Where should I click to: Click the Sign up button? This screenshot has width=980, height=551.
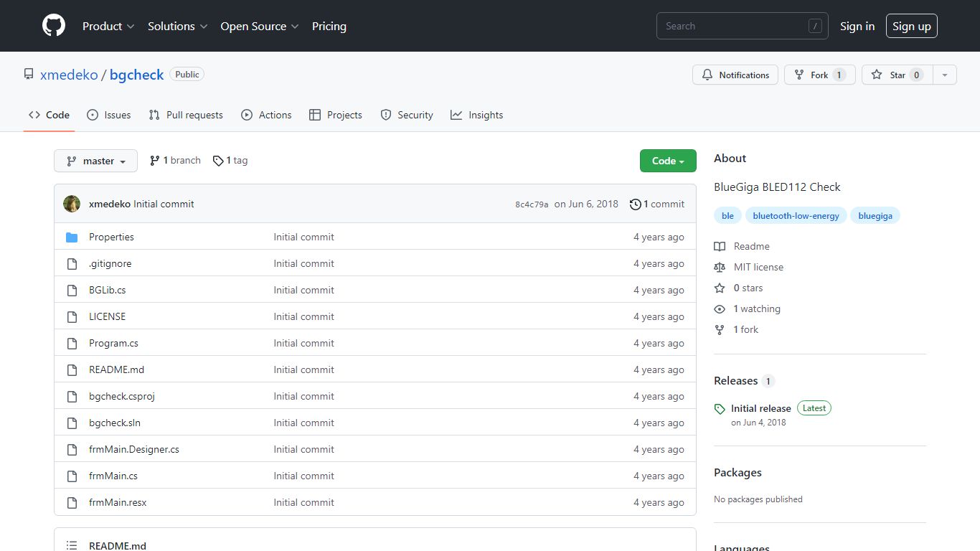pyautogui.click(x=912, y=26)
